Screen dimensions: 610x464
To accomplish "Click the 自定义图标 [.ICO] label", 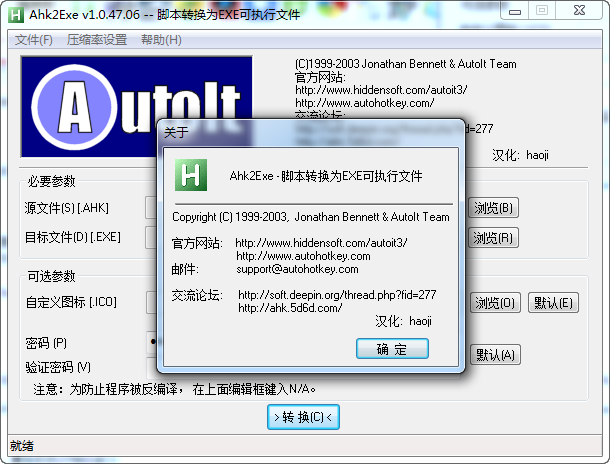I will (x=71, y=302).
